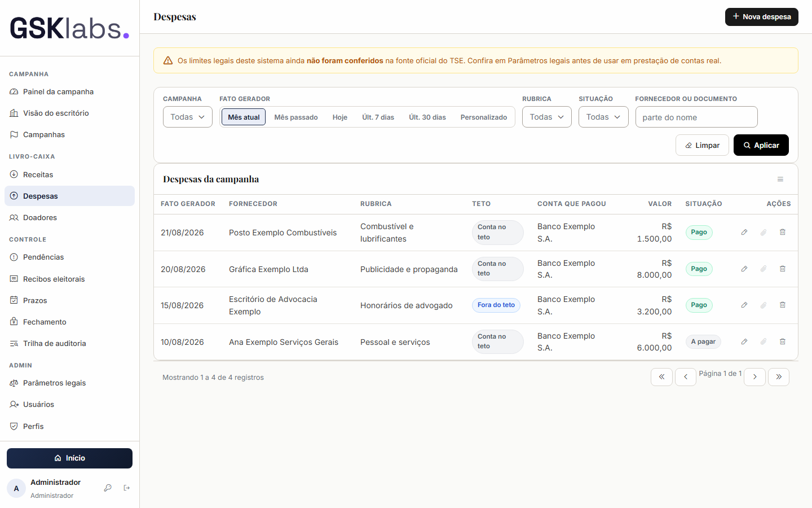The width and height of the screenshot is (812, 508).
Task: Go to the previous page of results
Action: pyautogui.click(x=686, y=377)
